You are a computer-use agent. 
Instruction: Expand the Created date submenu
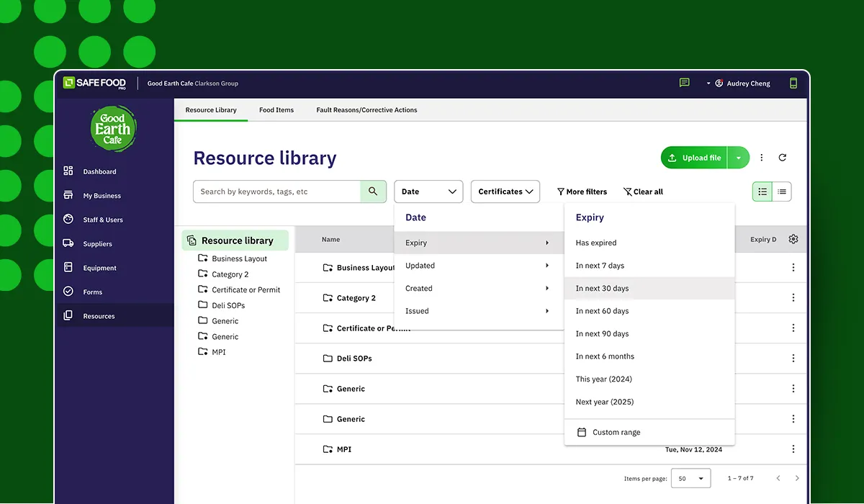coord(479,288)
